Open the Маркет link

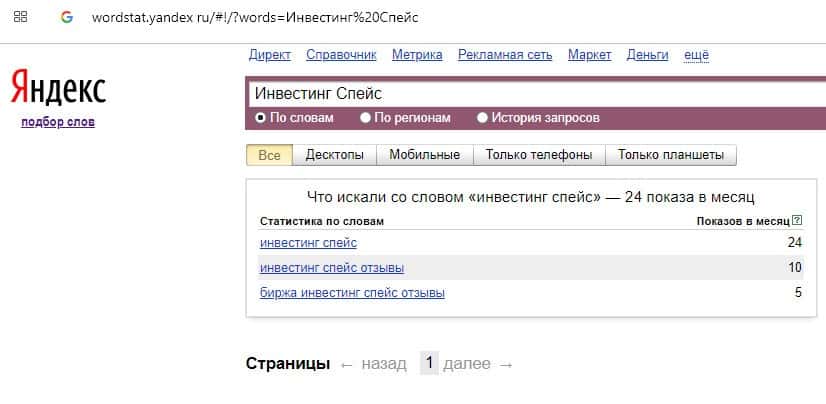point(589,55)
